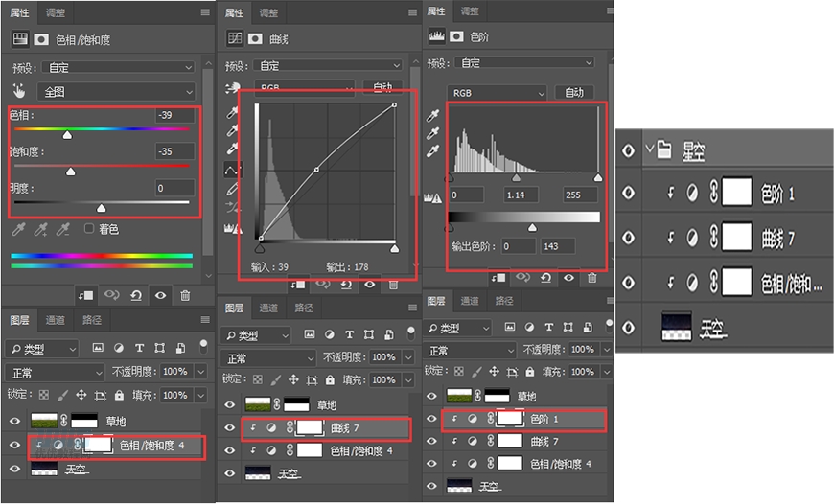The image size is (834, 504).
Task: Toggle layer visibility eye in Levels properties footer
Action: pos(568,278)
